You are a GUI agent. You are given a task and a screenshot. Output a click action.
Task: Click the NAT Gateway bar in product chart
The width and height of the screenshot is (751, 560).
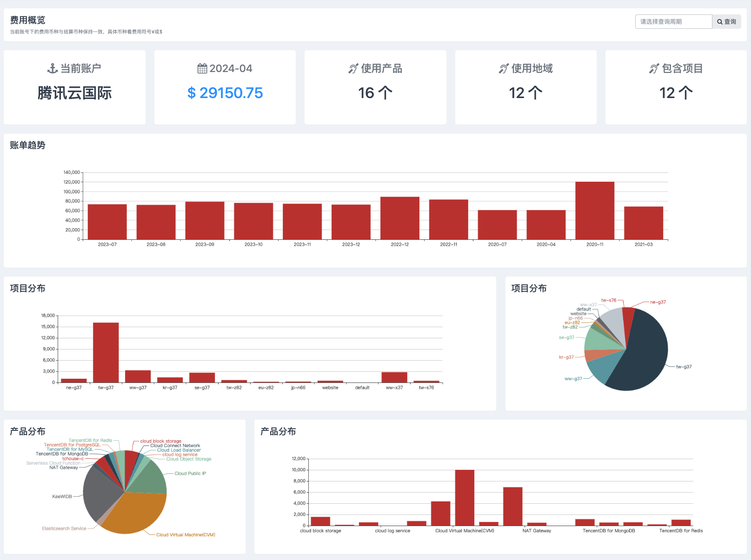(537, 524)
